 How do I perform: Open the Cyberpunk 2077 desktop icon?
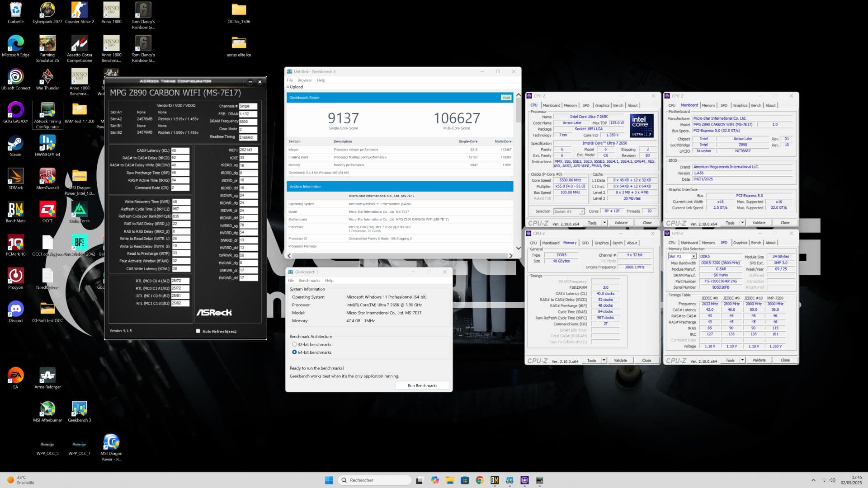(47, 13)
